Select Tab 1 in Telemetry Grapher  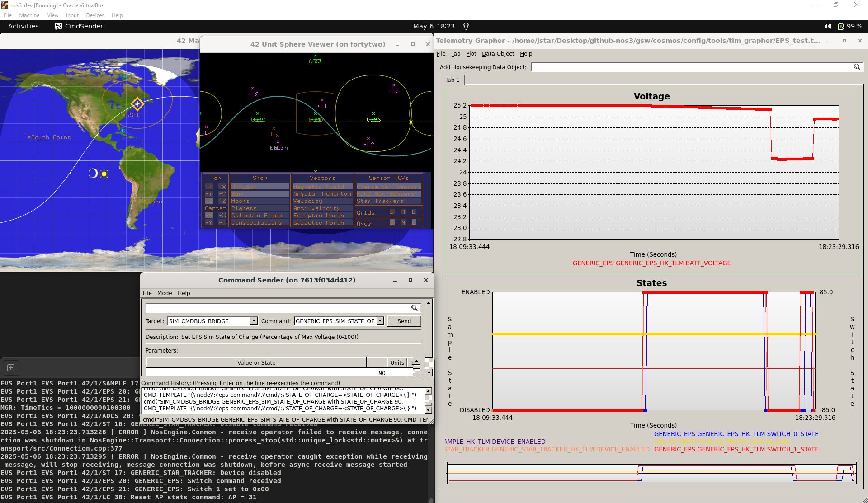click(x=452, y=80)
